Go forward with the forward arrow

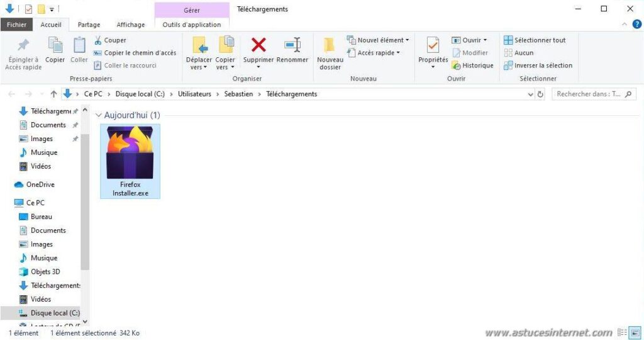(x=28, y=94)
